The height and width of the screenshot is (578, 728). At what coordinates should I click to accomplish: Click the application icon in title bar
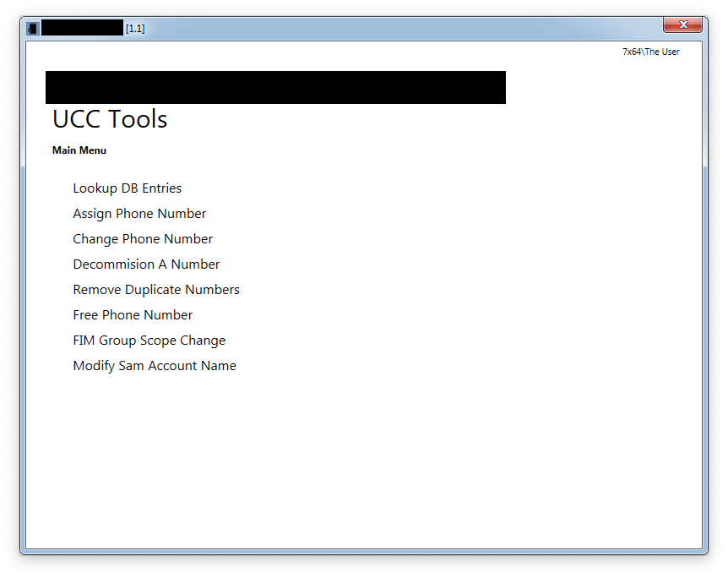point(33,28)
